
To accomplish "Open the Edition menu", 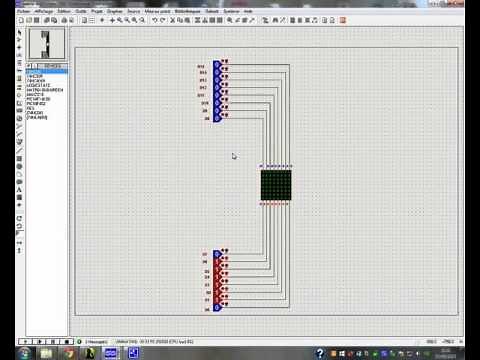I will [x=64, y=11].
